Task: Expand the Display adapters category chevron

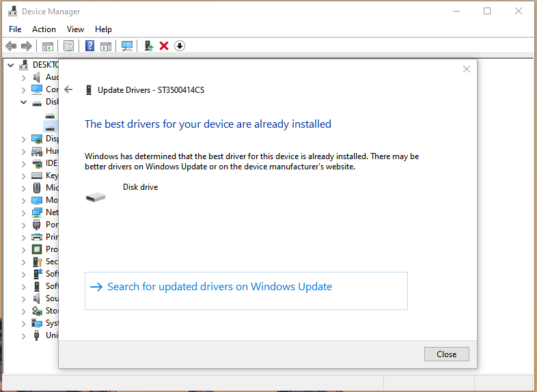Action: pos(23,139)
